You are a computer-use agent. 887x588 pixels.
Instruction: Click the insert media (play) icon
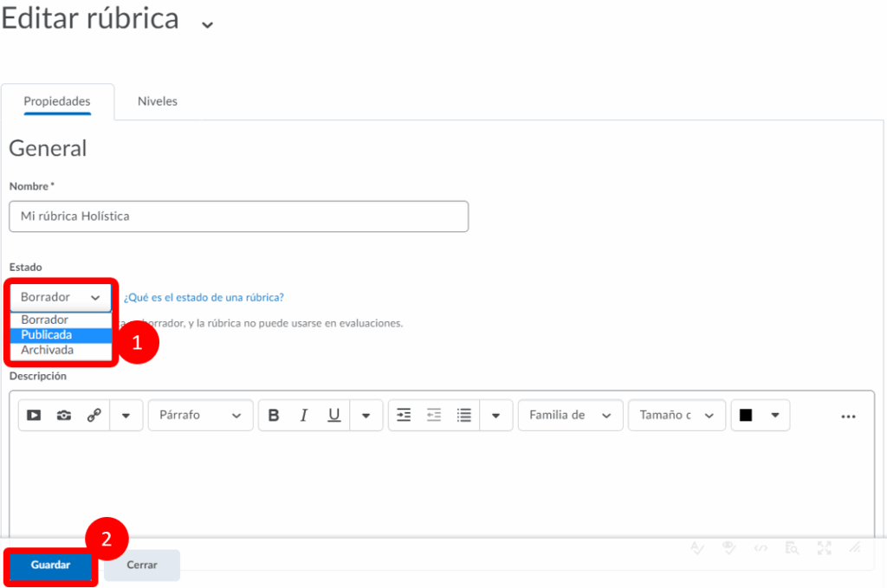[34, 416]
